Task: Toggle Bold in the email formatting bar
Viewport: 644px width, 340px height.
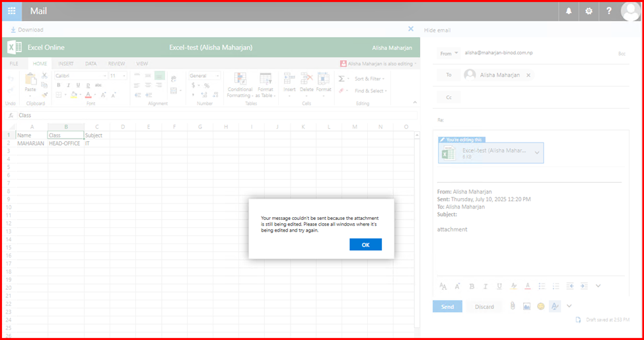Action: click(472, 286)
